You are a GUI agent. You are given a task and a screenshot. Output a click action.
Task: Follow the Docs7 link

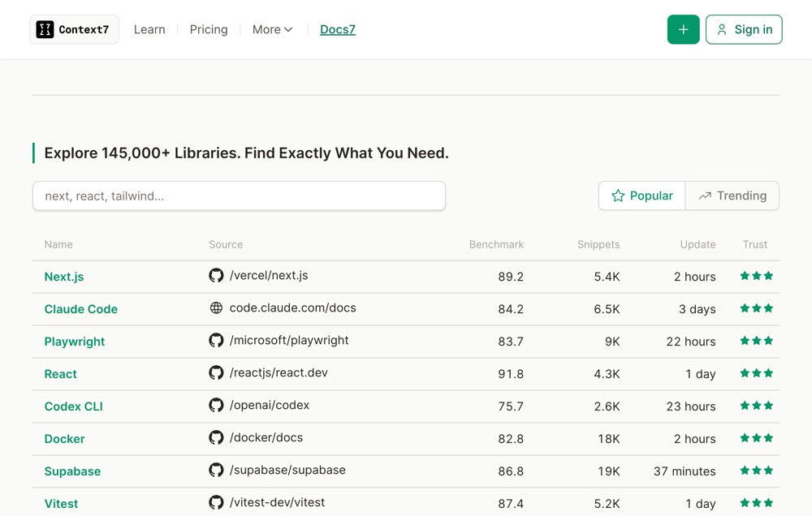point(338,29)
